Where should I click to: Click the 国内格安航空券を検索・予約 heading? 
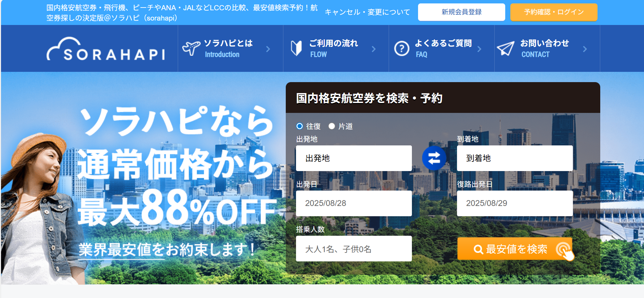pos(369,98)
